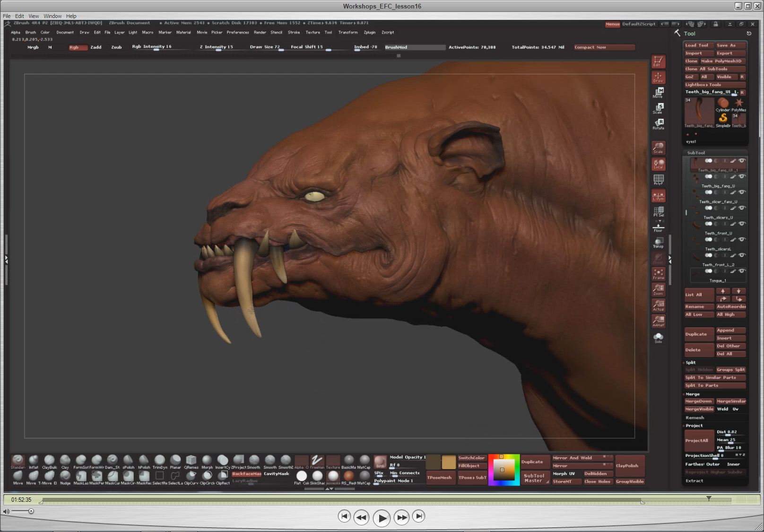Click the ProjectAll button
The width and height of the screenshot is (764, 532).
point(699,440)
